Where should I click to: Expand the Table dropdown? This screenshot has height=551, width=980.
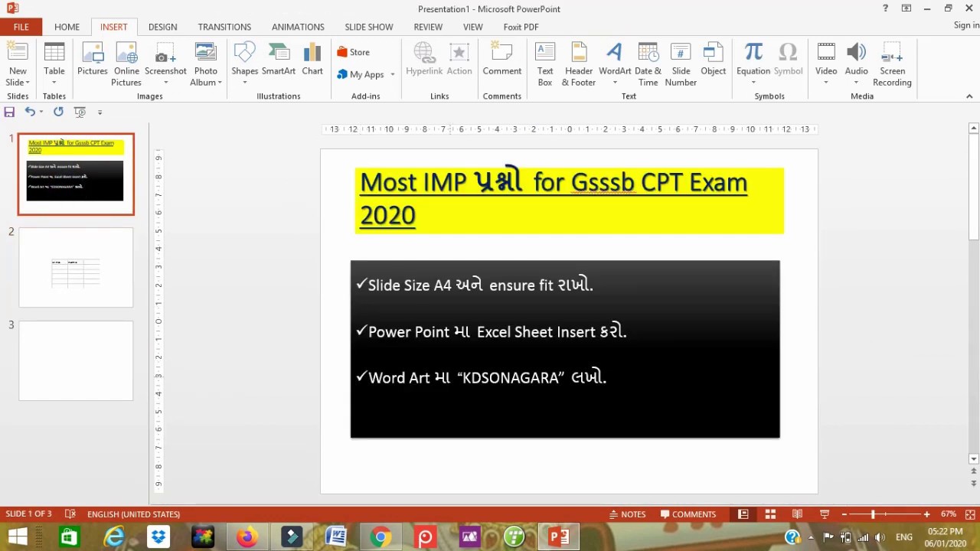pyautogui.click(x=54, y=83)
